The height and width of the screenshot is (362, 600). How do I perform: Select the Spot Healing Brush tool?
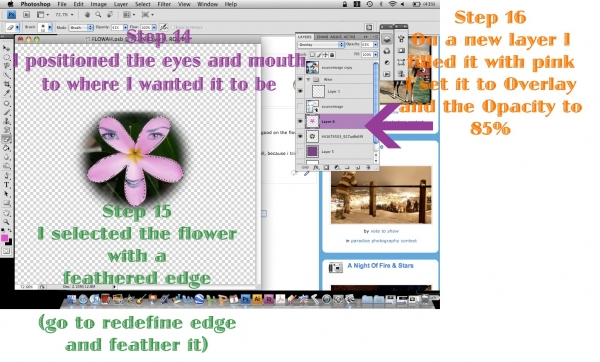[6, 103]
